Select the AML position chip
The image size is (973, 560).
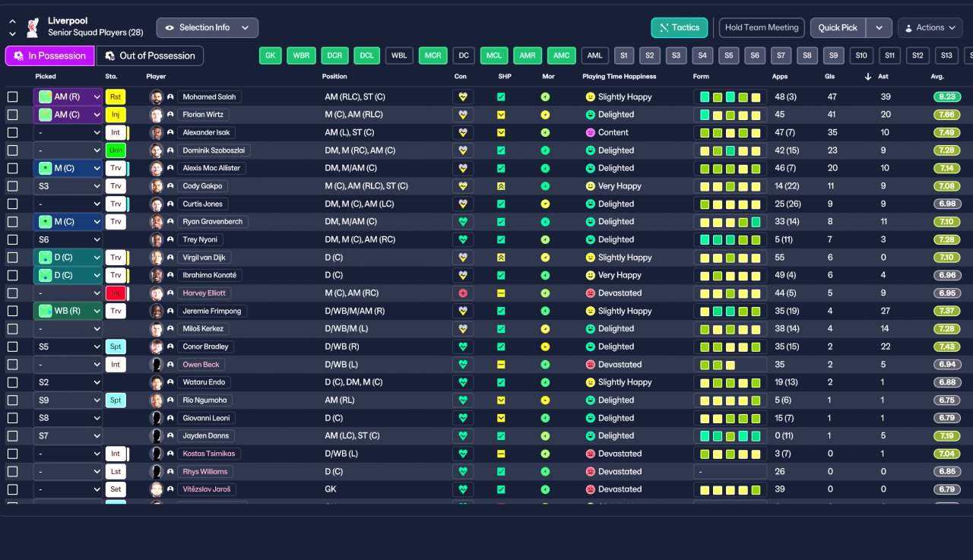(x=595, y=55)
